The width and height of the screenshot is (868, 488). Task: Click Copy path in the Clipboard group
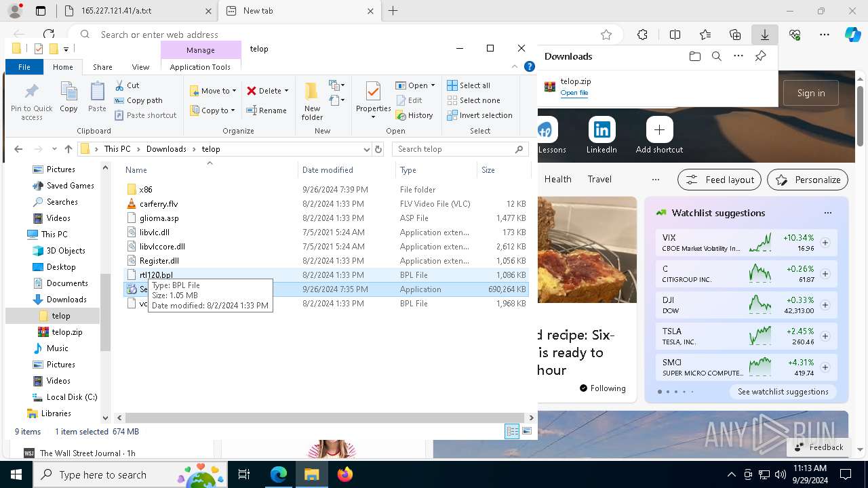tap(138, 100)
